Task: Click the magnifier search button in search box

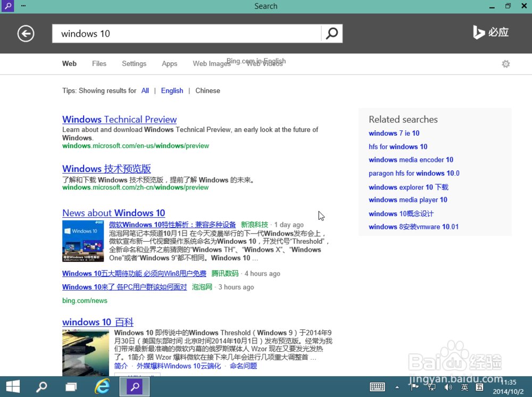Action: tap(332, 33)
